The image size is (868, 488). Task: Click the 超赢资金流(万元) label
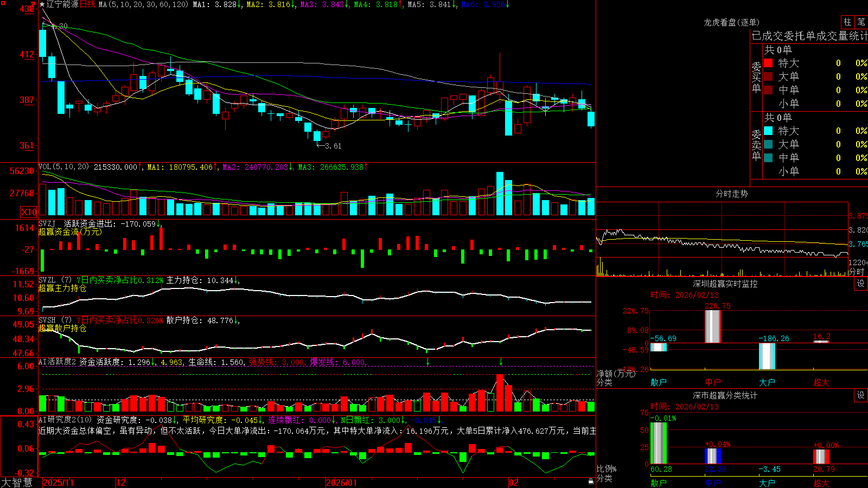coord(70,232)
